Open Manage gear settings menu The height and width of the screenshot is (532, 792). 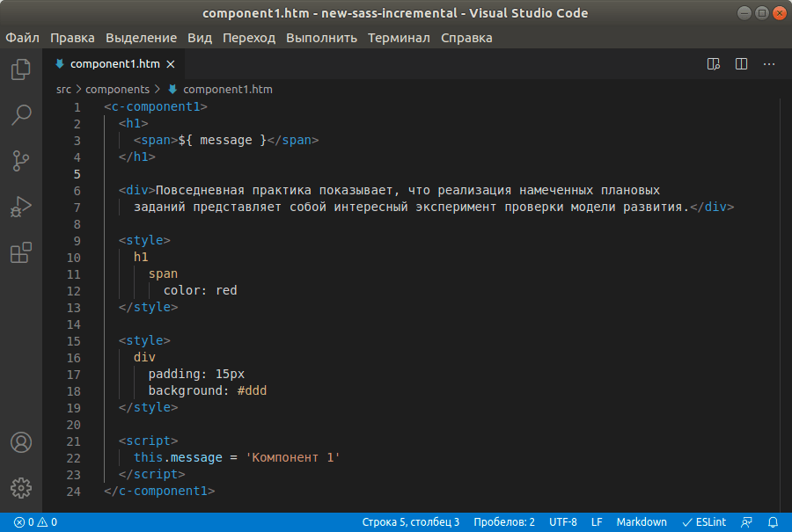coord(21,487)
